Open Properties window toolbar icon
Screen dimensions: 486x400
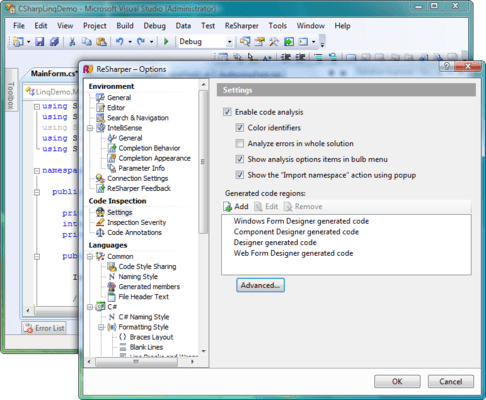[x=259, y=42]
